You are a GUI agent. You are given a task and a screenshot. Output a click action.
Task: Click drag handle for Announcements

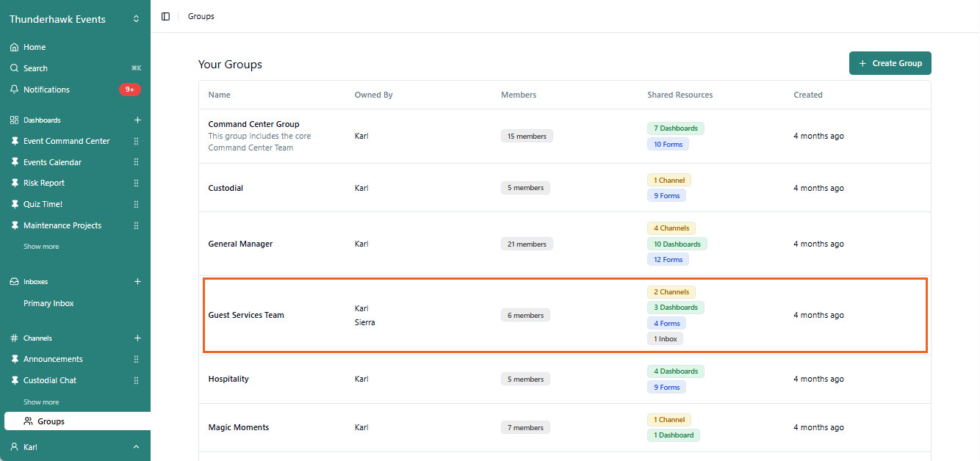point(136,359)
